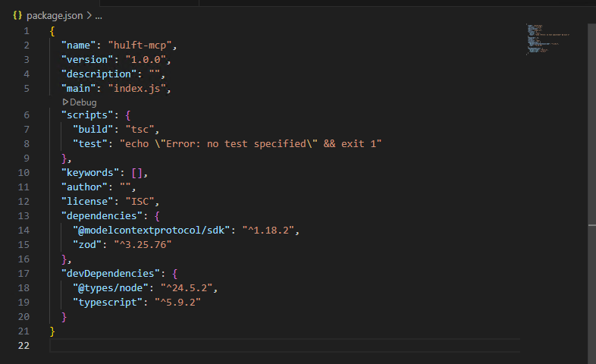Click the "main" key on line 5
The image size is (596, 364).
79,89
